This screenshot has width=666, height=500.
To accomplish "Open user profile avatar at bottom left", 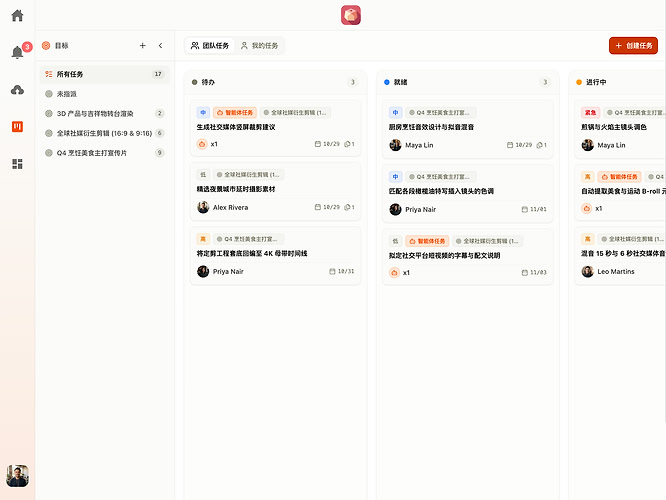I will [17, 475].
